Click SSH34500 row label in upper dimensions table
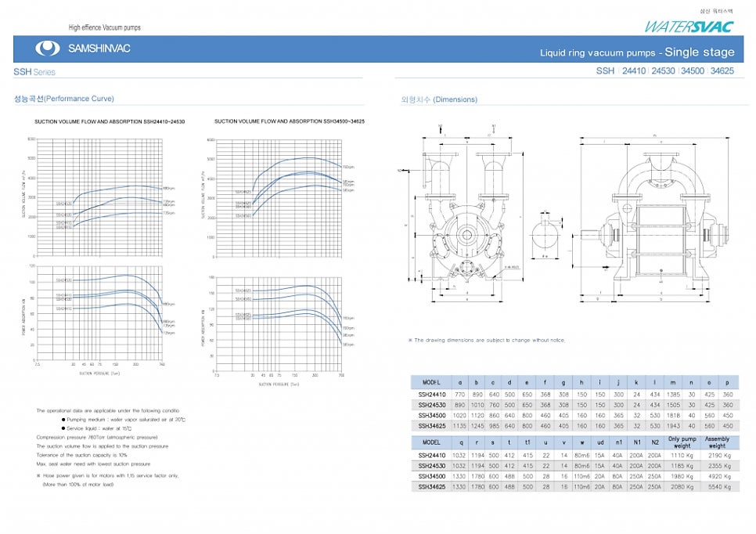 (x=432, y=415)
